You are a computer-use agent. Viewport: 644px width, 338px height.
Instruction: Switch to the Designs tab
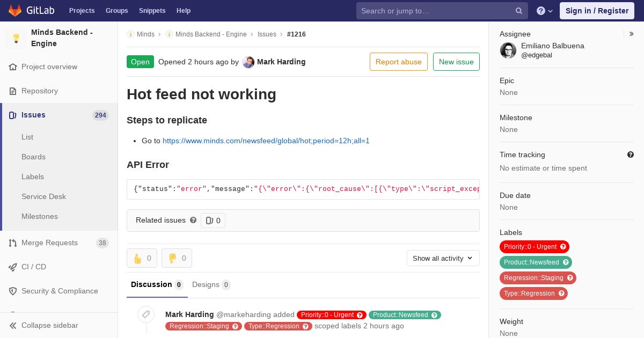pyautogui.click(x=211, y=284)
